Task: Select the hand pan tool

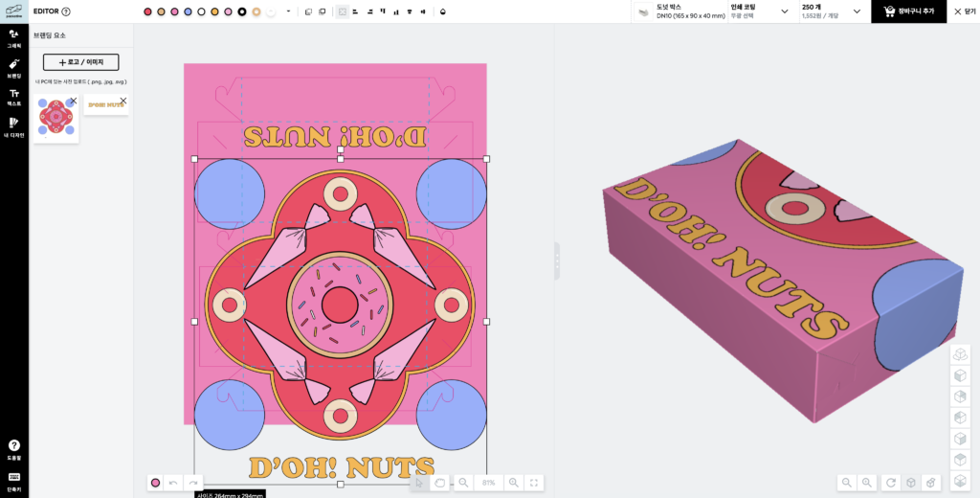Action: click(x=439, y=483)
